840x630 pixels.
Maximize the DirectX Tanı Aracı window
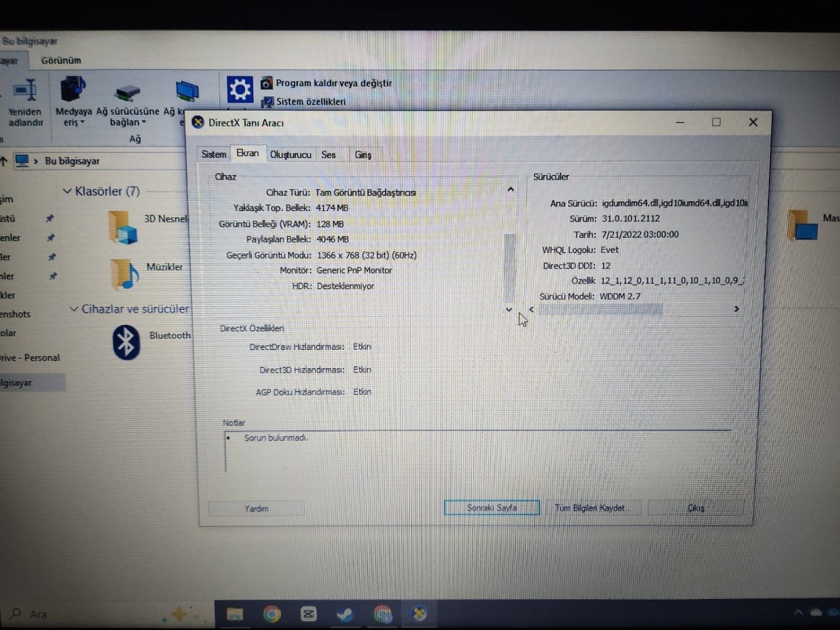pos(716,122)
